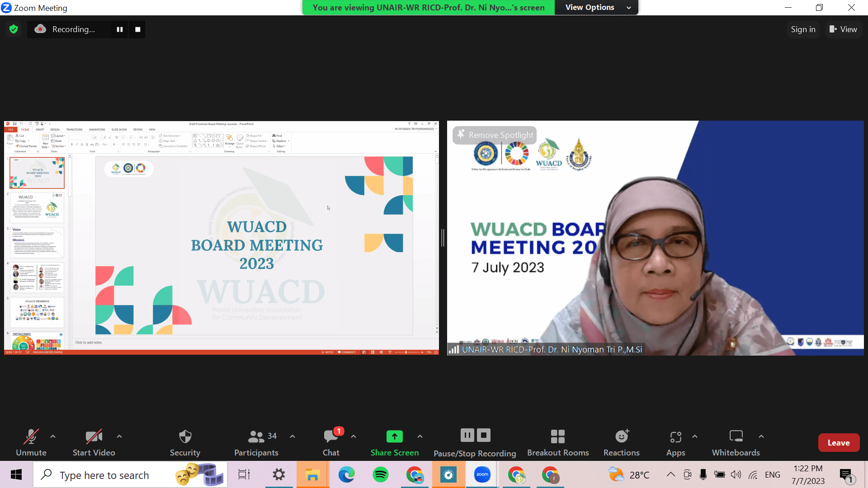Open the Security shield options
Viewport: 868px width, 488px height.
tap(185, 442)
